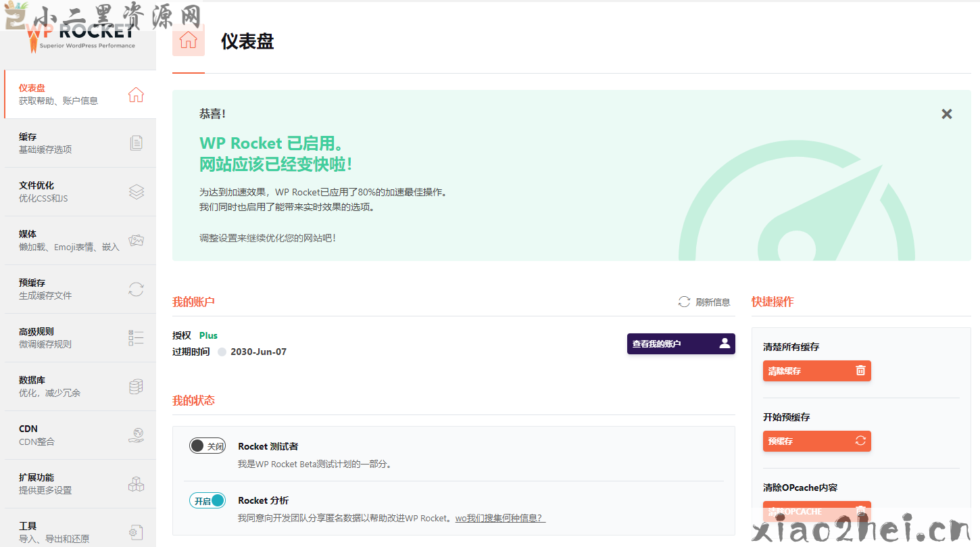Open the 缓存 settings section
Image resolution: width=980 pixels, height=547 pixels.
point(80,143)
